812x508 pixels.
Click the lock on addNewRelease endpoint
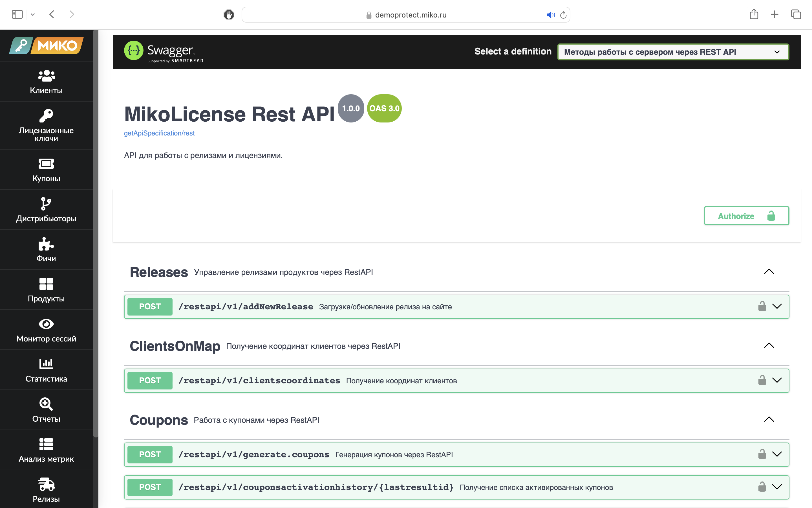point(762,306)
